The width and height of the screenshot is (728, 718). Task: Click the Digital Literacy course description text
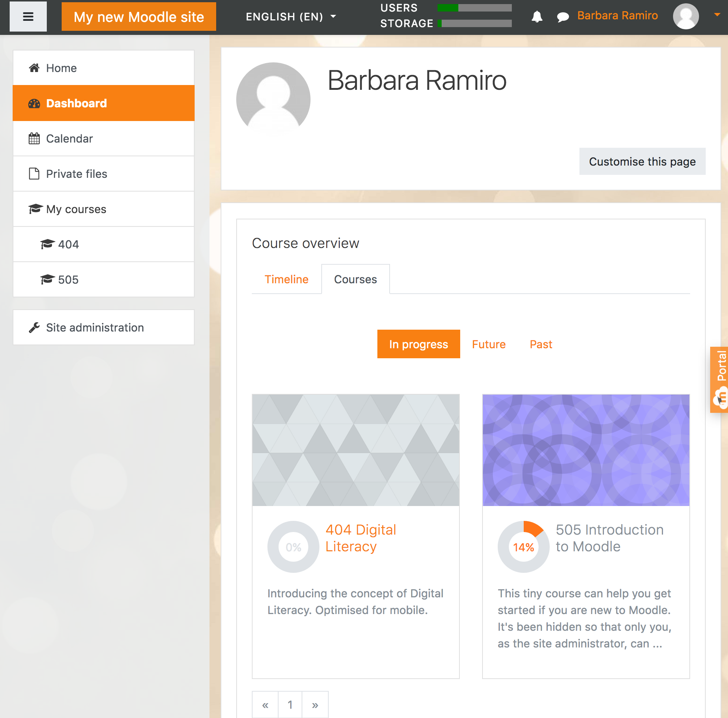(355, 601)
